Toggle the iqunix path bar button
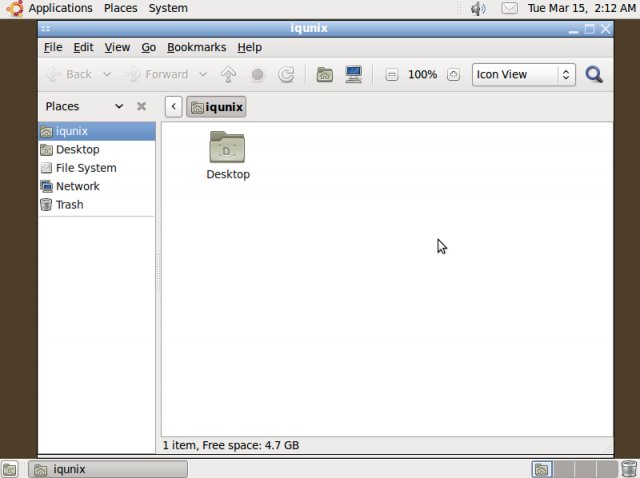Viewport: 640px width, 478px height. pos(216,107)
